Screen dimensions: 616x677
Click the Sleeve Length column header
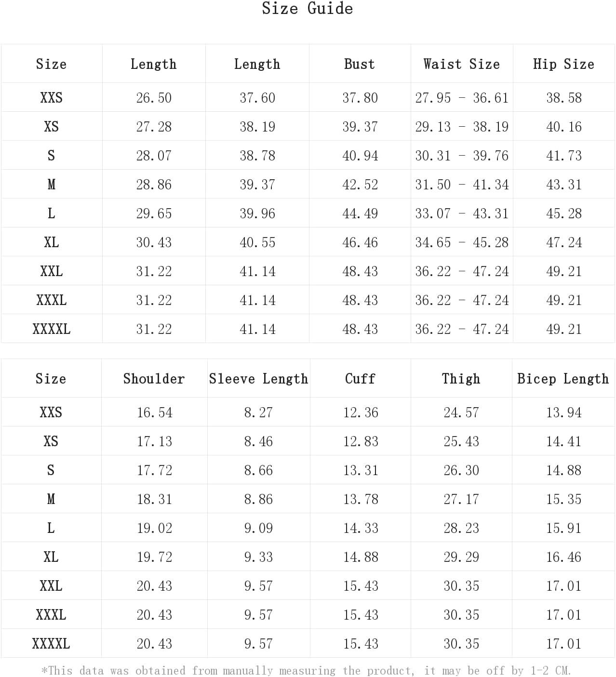click(258, 379)
